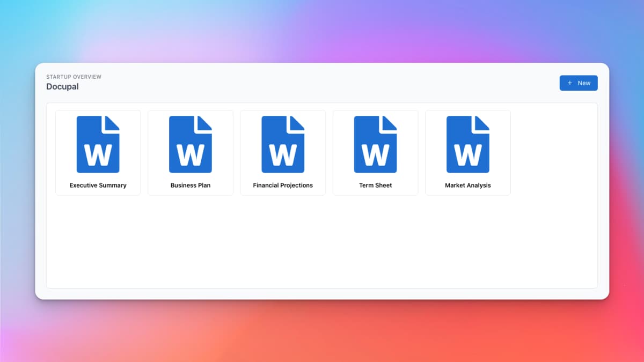
Task: Choose the Term Sheet title text
Action: pos(375,186)
